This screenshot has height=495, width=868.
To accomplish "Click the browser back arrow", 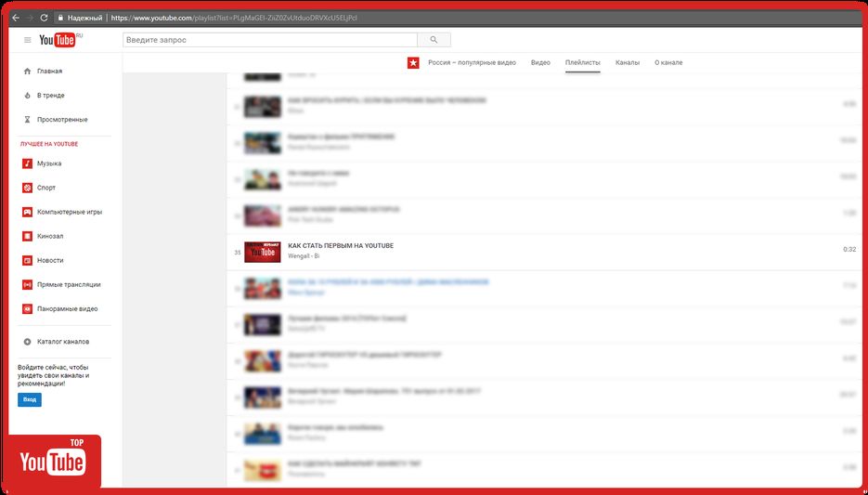I will tap(16, 18).
